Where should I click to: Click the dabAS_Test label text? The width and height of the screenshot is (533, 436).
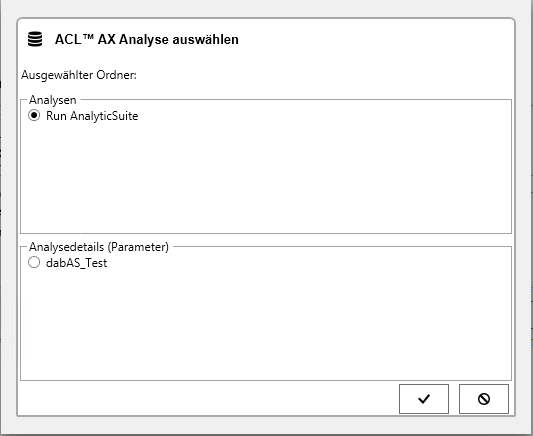point(76,263)
